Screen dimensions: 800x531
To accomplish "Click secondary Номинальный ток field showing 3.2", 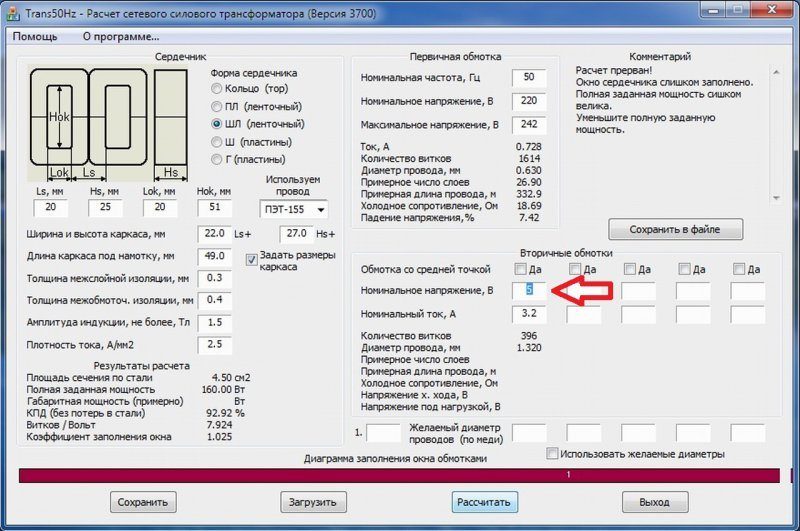I will [529, 314].
